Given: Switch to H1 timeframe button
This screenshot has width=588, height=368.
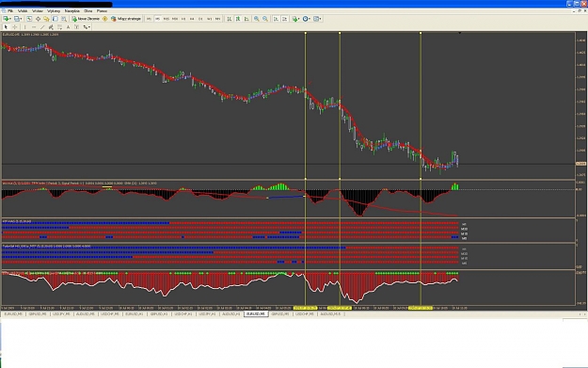Looking at the screenshot, I should click(183, 19).
